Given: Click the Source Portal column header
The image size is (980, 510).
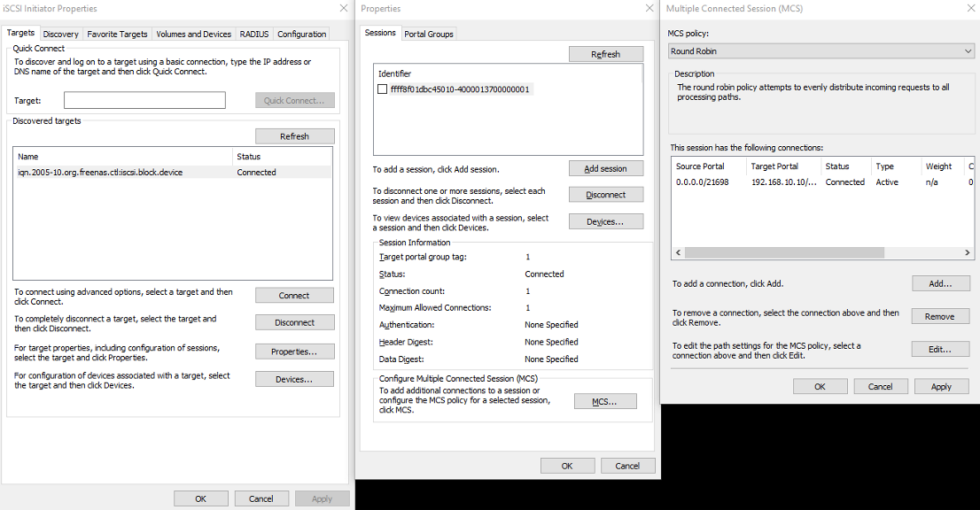Looking at the screenshot, I should point(708,166).
